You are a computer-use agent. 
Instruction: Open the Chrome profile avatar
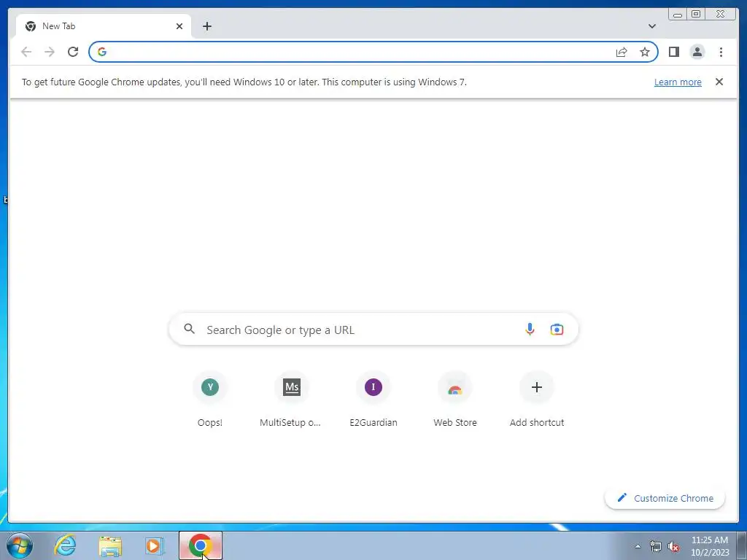pyautogui.click(x=697, y=52)
